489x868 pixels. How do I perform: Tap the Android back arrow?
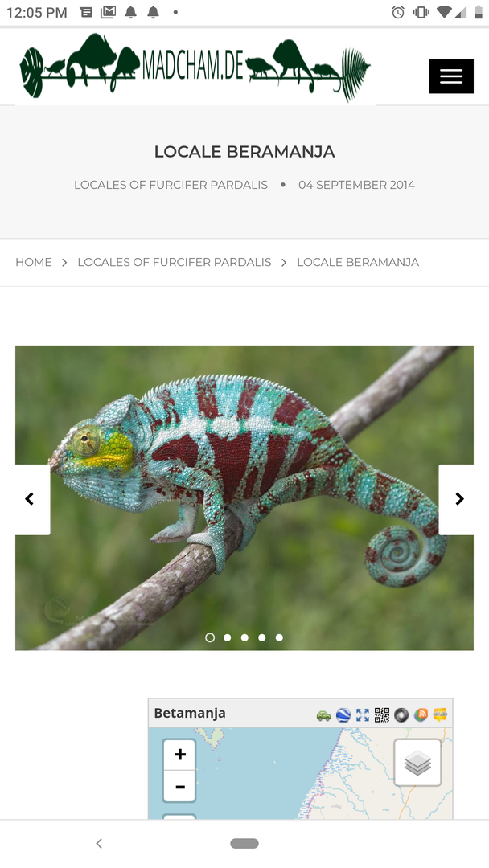tap(99, 844)
